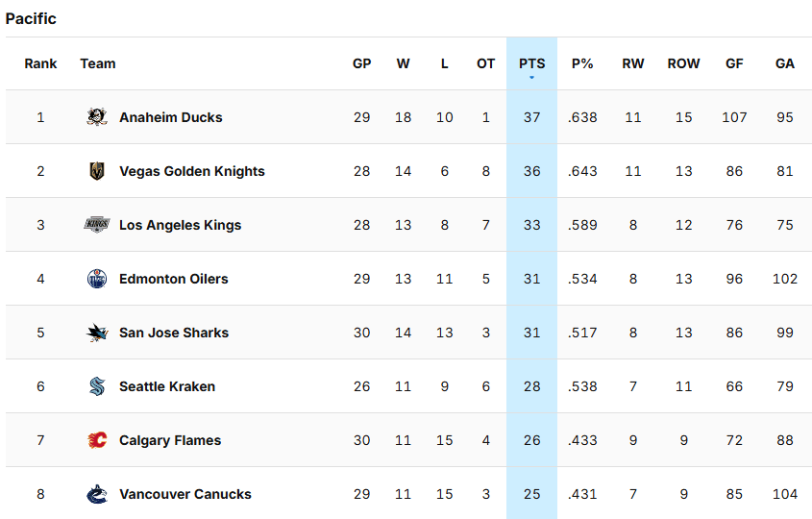The width and height of the screenshot is (812, 519).
Task: Click the San Jose Sharks logo
Action: click(96, 333)
